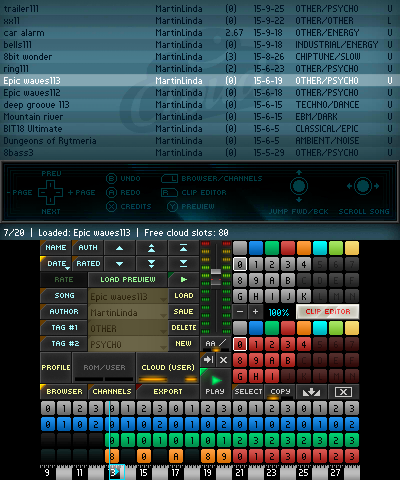This screenshot has width=400, height=480.
Task: Open the Author MartinLinda dropdown
Action: (128, 312)
